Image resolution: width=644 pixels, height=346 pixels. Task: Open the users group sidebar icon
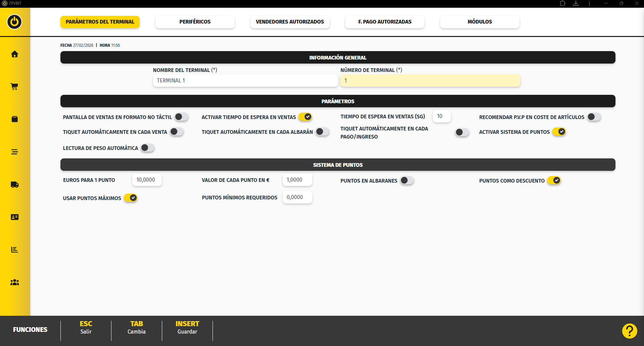point(14,282)
